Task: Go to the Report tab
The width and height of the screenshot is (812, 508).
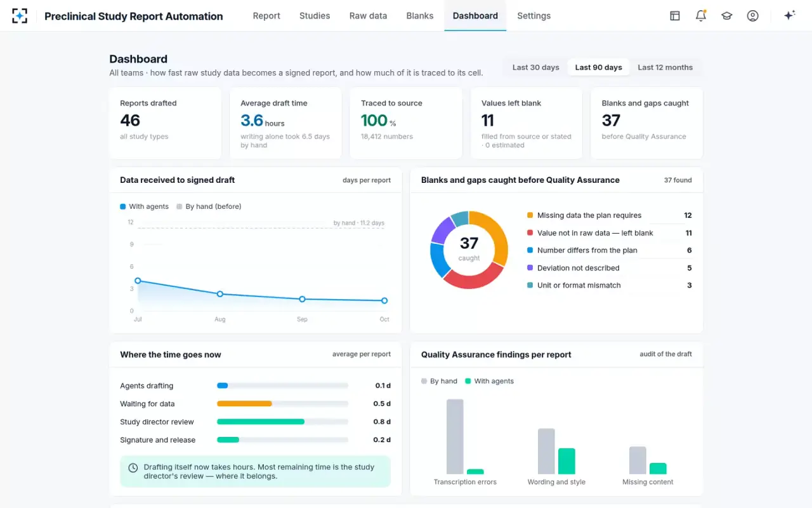Action: pos(266,16)
